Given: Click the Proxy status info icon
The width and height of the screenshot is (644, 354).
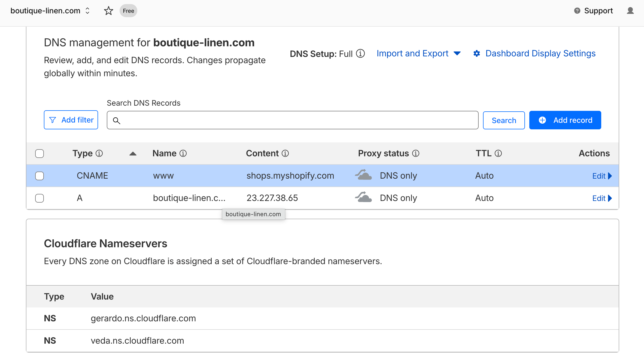Looking at the screenshot, I should [416, 153].
